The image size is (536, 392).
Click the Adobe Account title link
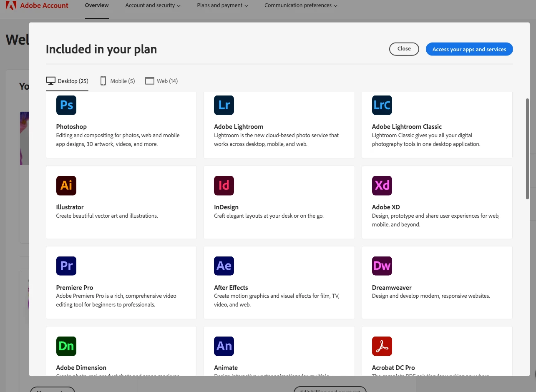44,6
